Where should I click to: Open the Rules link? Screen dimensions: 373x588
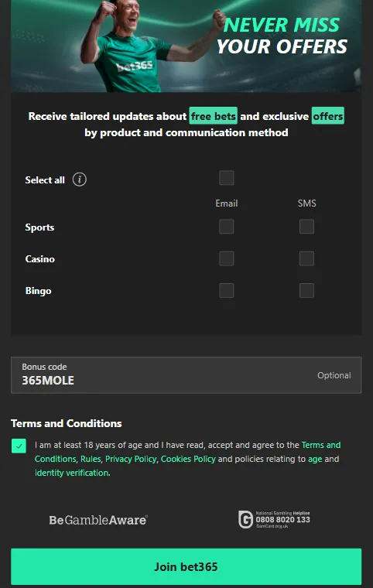pos(91,459)
